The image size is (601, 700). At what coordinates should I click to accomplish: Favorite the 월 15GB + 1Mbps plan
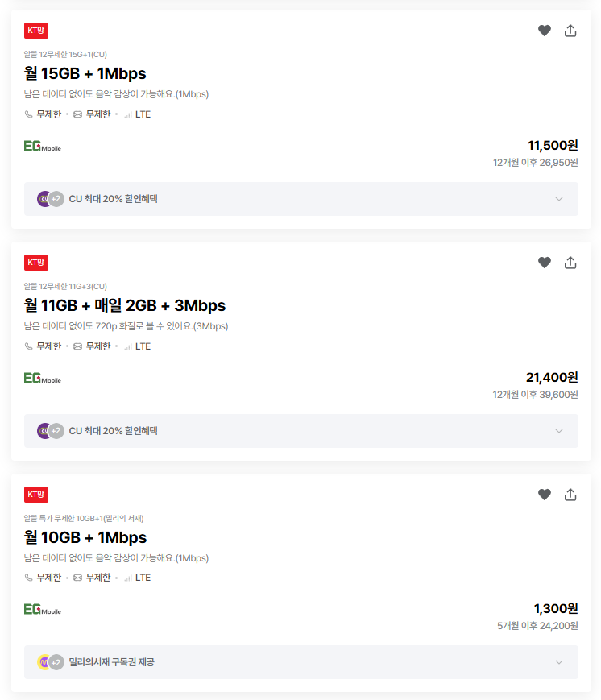point(545,31)
